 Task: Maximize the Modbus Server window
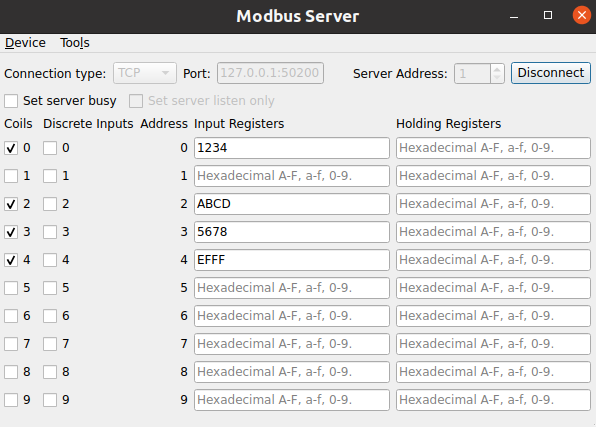coord(548,15)
